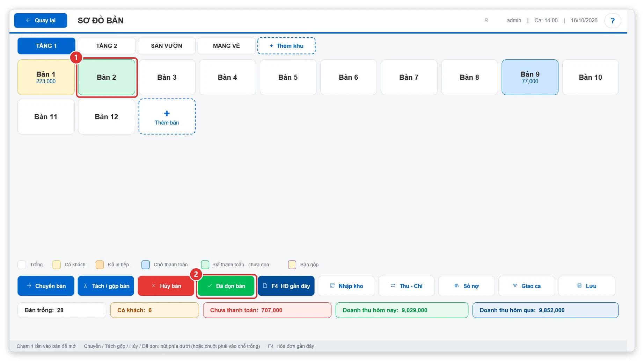
Task: Click the Tách / gộp bàn button
Action: 106,286
